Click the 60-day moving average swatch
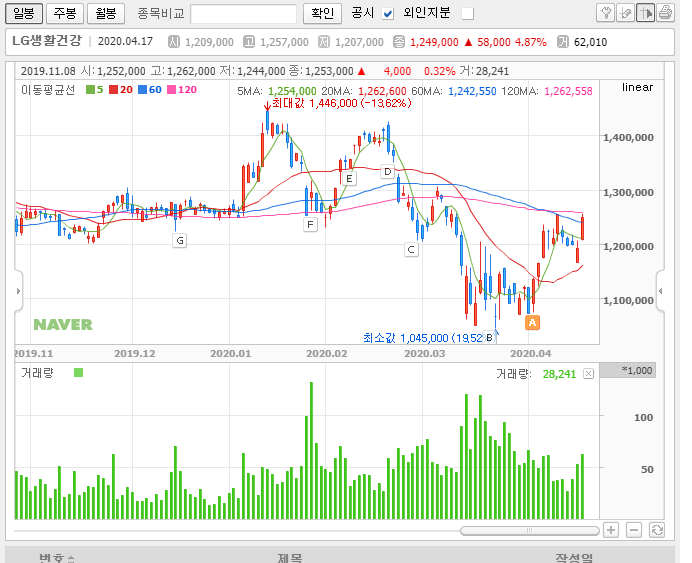 (142, 90)
